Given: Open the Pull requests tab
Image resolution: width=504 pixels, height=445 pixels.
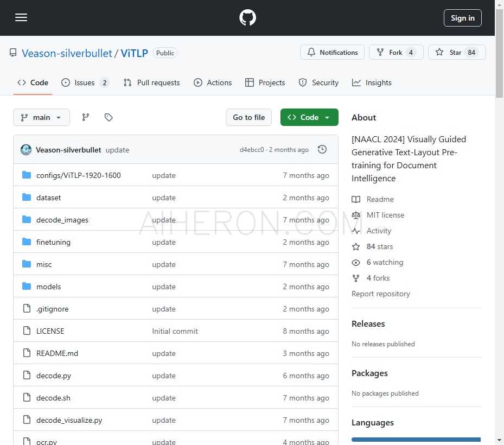Looking at the screenshot, I should click(152, 82).
